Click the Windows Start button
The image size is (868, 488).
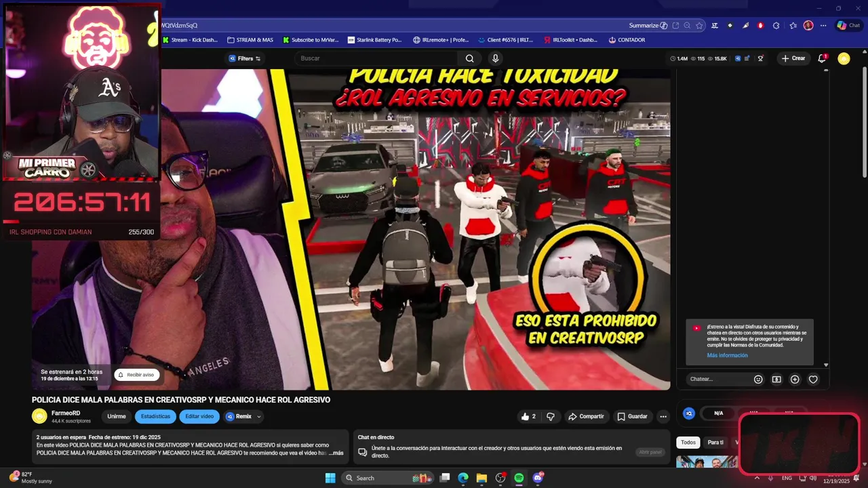330,478
